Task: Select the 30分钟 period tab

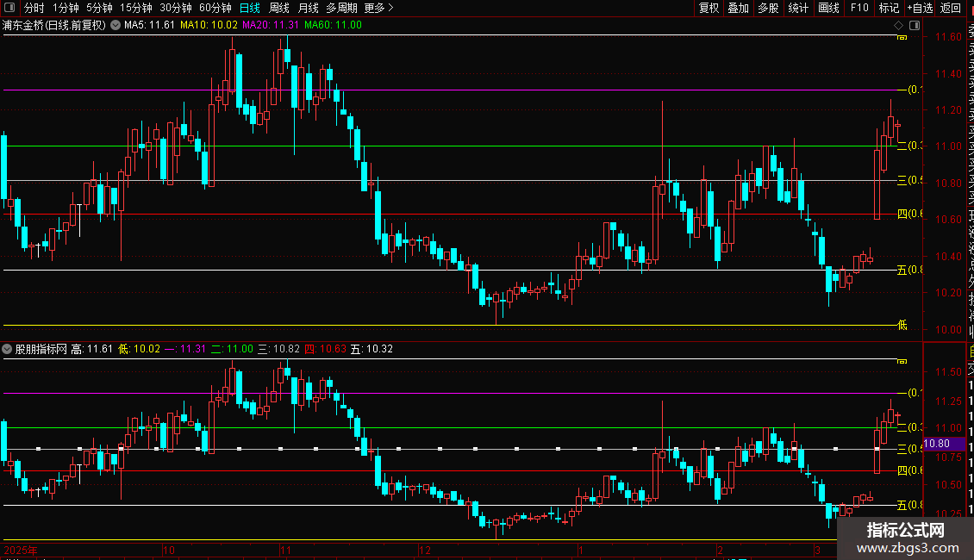Action: (176, 8)
